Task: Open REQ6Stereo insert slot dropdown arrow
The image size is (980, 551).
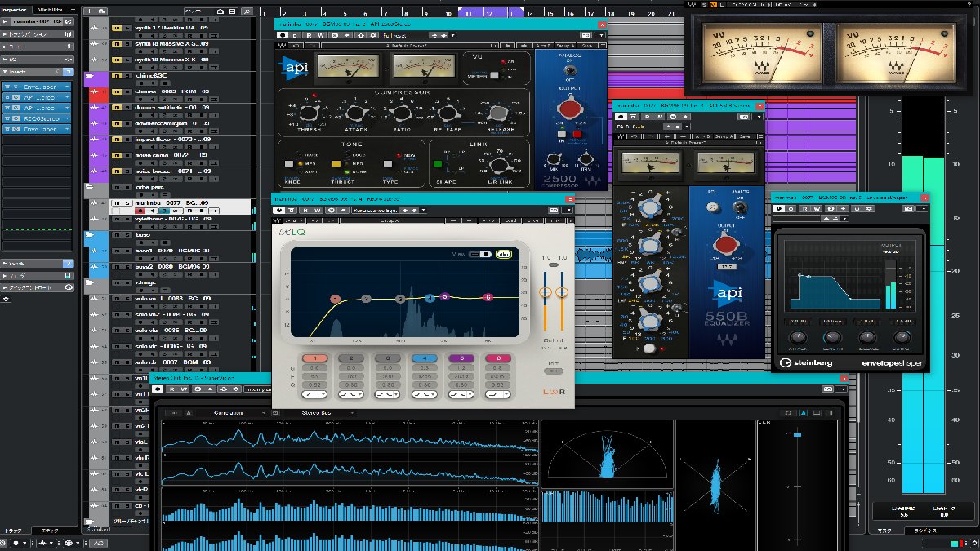Action: point(69,118)
